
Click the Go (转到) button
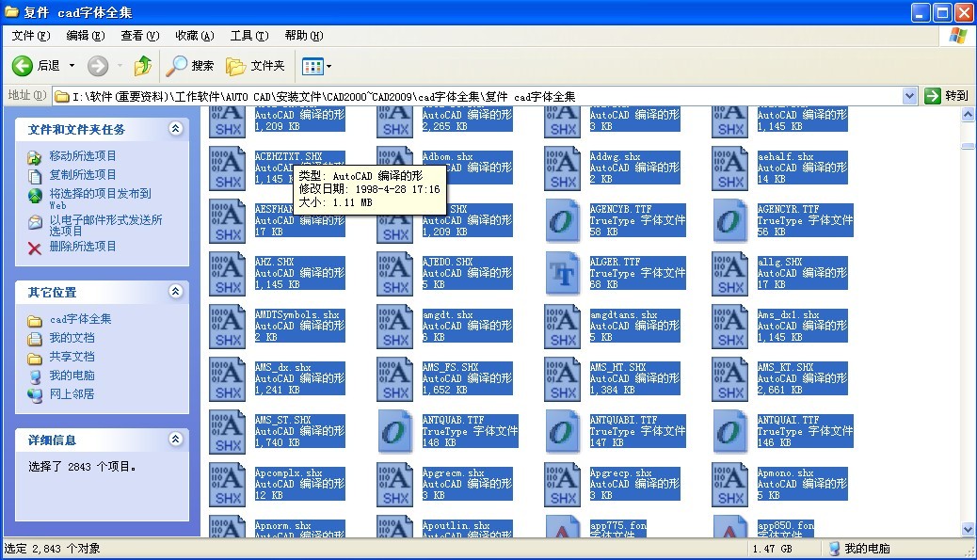click(x=947, y=96)
